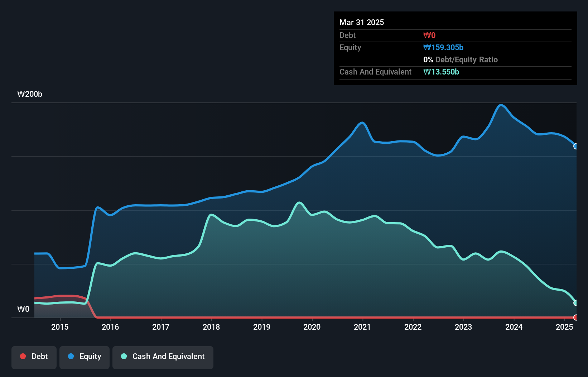588x377 pixels.
Task: Click the Mar 31 2025 tooltip date
Action: tap(362, 22)
